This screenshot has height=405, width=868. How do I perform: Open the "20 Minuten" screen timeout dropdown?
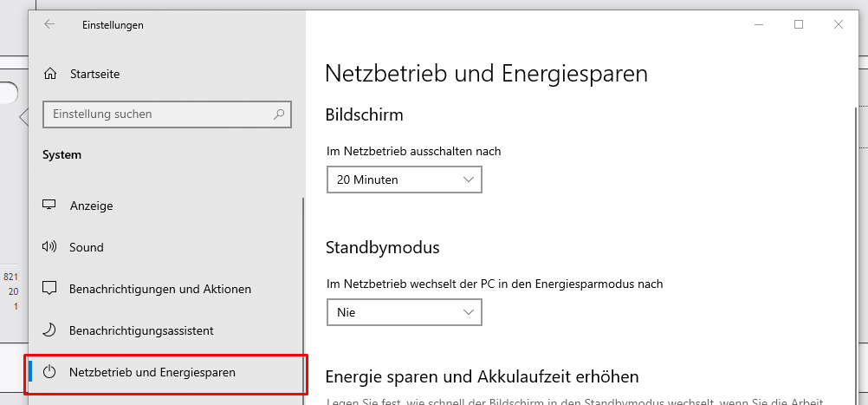coord(404,180)
